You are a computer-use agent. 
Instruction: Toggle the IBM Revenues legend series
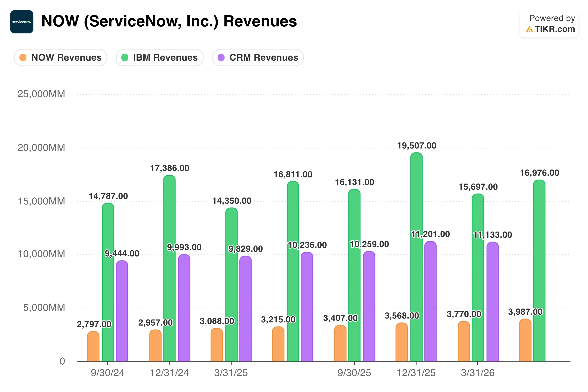[x=159, y=58]
